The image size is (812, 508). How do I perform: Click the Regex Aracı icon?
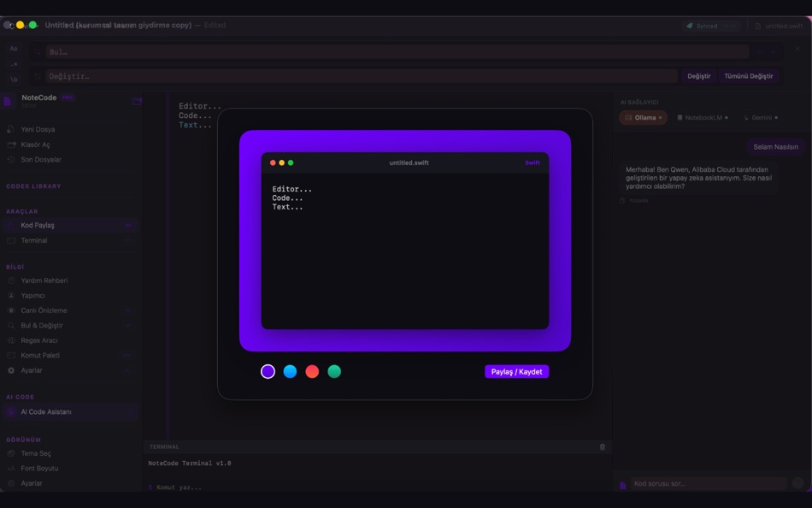point(11,340)
